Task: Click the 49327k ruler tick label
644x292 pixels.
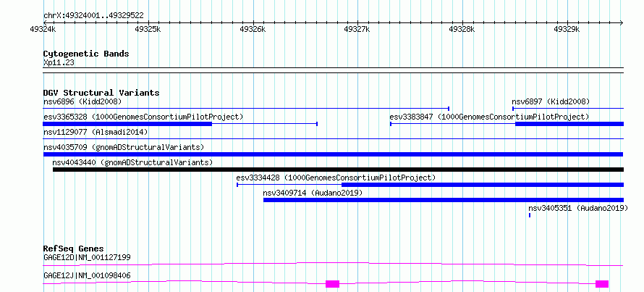Action: (x=357, y=29)
